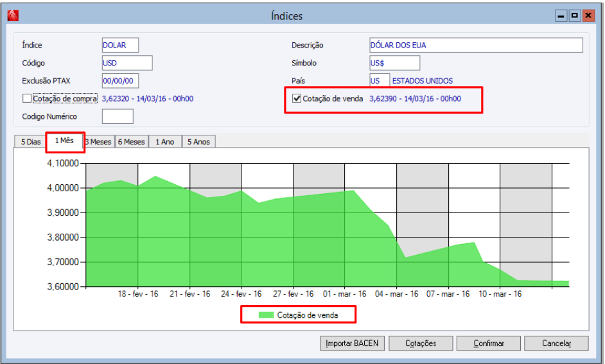
Task: Click the Descrição field DÓLAR DOS EUA
Action: 476,45
